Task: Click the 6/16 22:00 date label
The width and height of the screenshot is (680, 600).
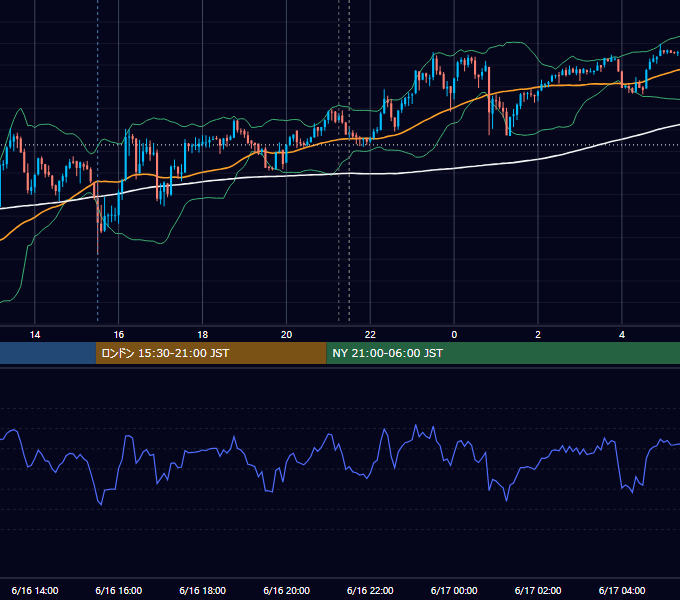Action: coord(370,590)
